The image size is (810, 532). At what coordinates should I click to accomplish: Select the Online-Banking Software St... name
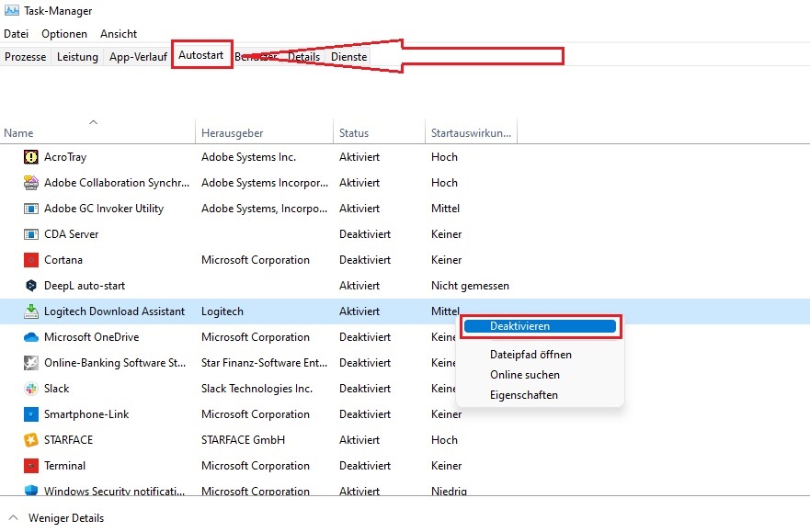[x=115, y=363]
